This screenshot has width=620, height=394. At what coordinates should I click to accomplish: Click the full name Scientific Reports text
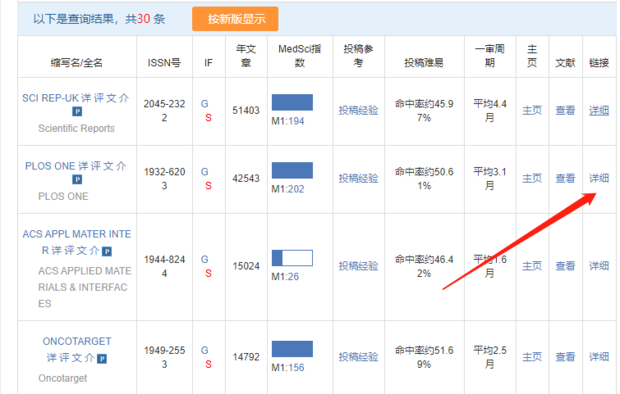coord(76,128)
